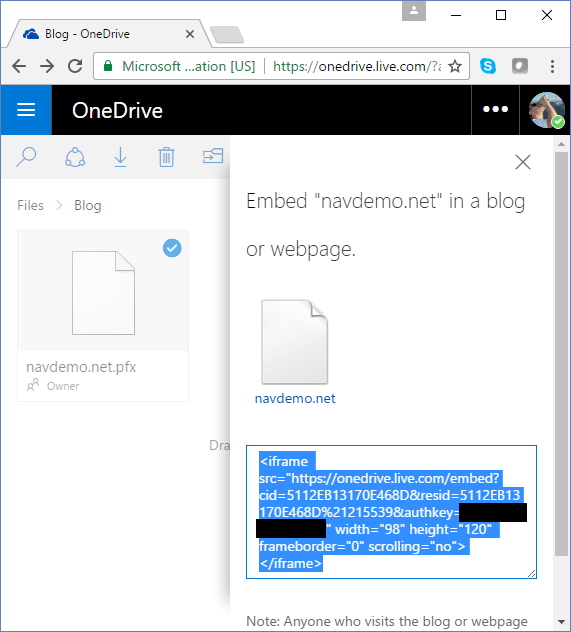571x632 pixels.
Task: Click the gray extension icon beside Skype
Action: [x=520, y=66]
